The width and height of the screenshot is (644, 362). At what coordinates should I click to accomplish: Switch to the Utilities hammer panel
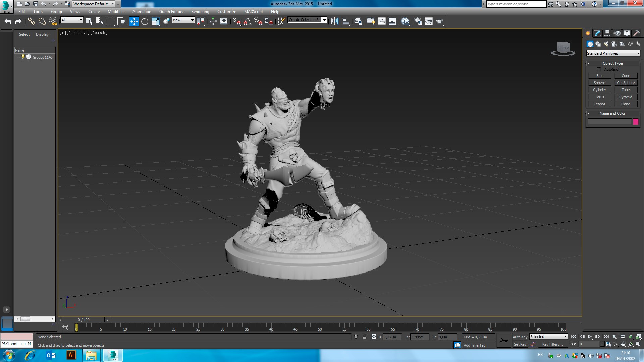coord(636,33)
